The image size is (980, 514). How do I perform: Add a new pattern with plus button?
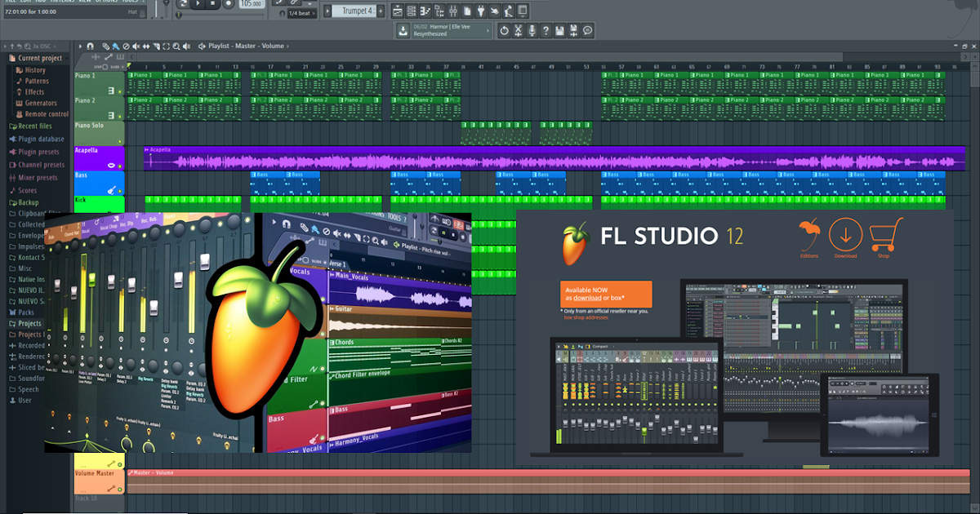pos(381,11)
